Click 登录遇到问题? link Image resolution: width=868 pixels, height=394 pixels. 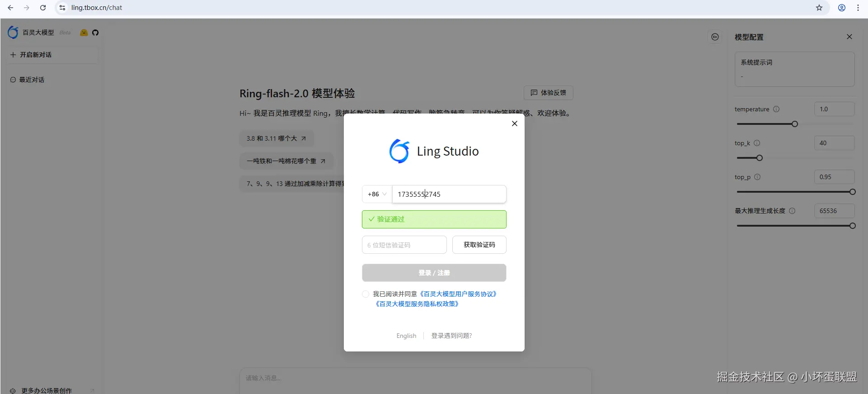(x=451, y=336)
